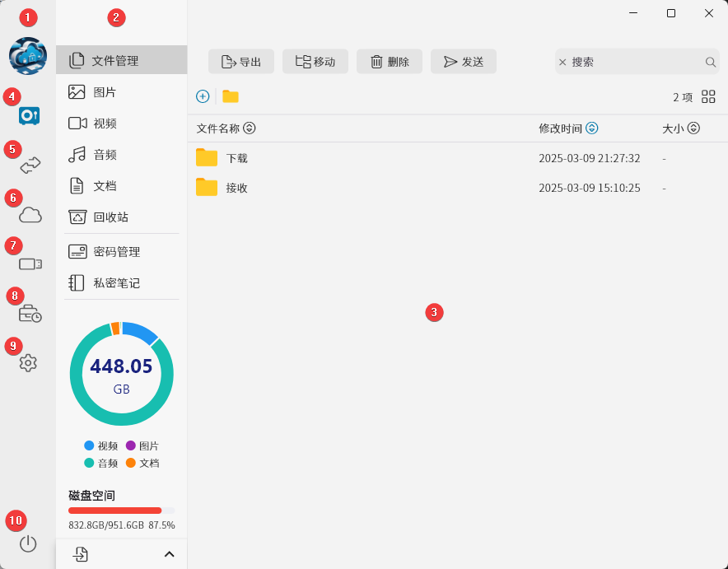This screenshot has height=569, width=728.
Task: Open the scheduled backup briefcase icon
Action: click(30, 314)
